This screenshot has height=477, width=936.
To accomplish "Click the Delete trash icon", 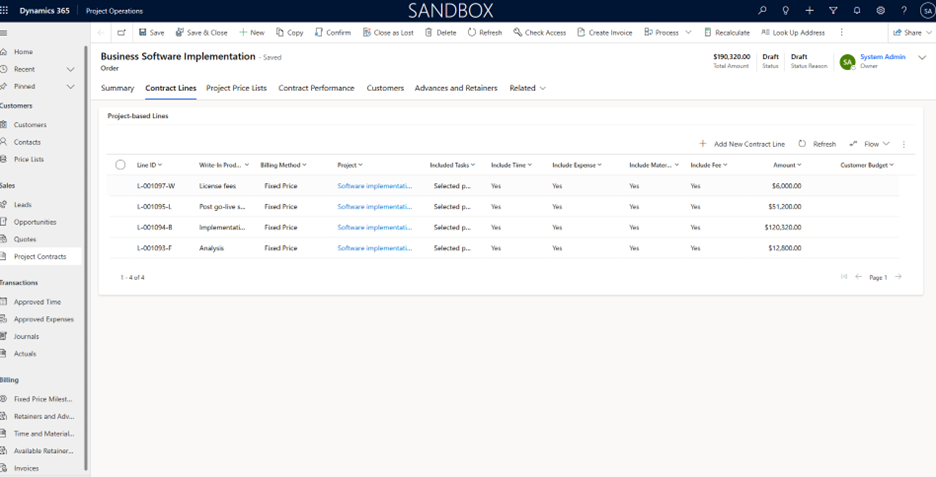I will point(429,32).
